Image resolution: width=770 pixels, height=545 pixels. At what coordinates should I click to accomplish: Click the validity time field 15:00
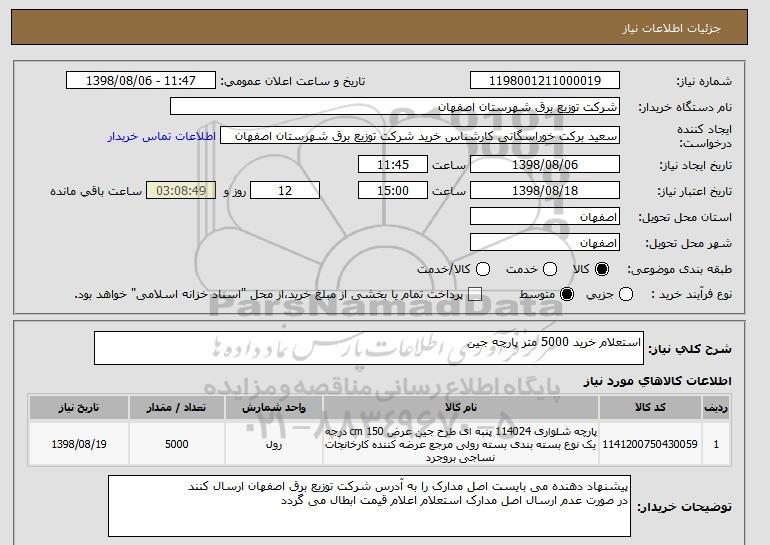tap(393, 191)
